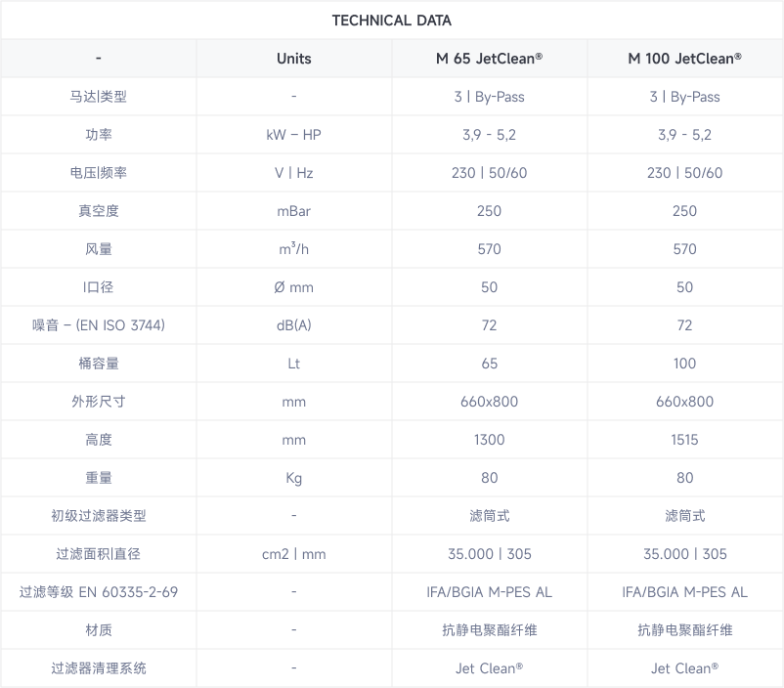The image size is (784, 688).
Task: Select the 初级过滤器类型 row label
Action: (x=99, y=516)
